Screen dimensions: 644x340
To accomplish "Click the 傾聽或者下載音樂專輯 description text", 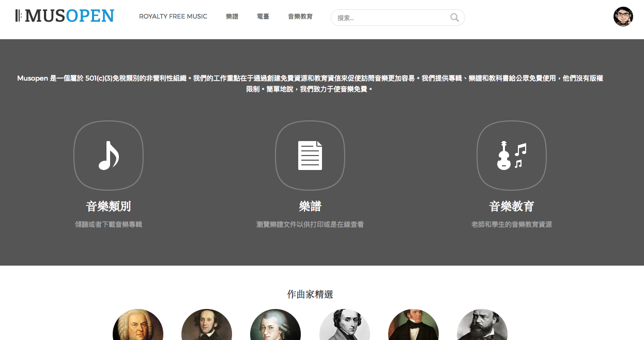I will [109, 225].
